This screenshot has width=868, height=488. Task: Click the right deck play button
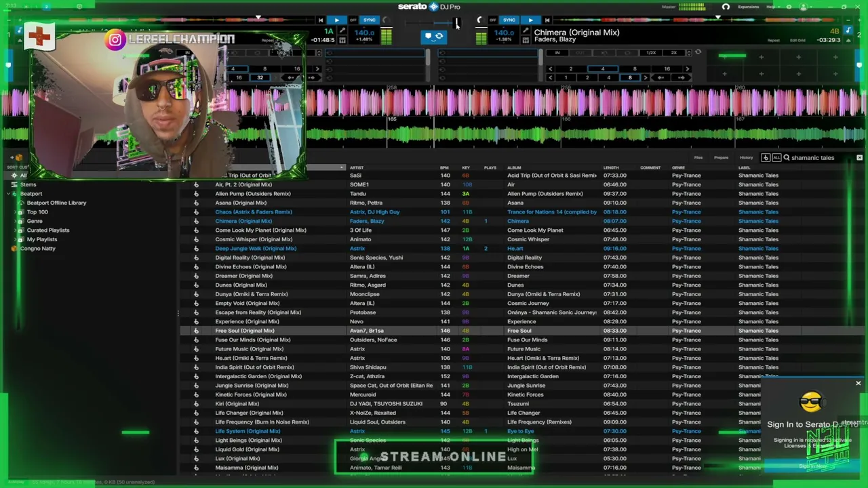(x=530, y=20)
